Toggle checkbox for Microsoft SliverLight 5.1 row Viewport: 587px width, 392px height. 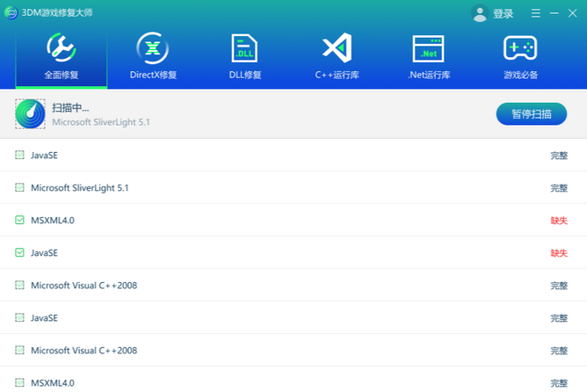click(20, 188)
